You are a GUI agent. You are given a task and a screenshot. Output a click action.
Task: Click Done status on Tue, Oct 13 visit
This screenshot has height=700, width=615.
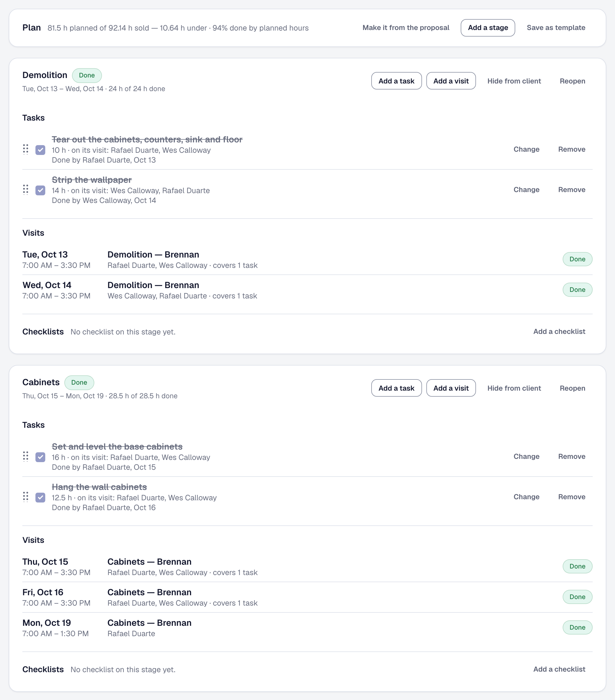click(577, 259)
